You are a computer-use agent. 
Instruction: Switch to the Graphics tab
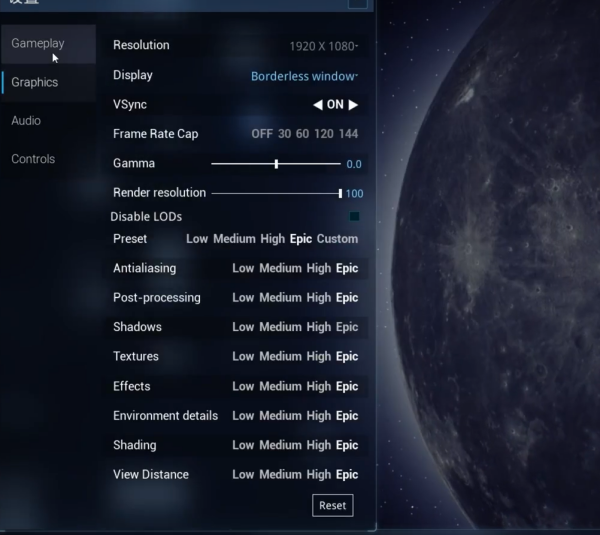click(48, 82)
